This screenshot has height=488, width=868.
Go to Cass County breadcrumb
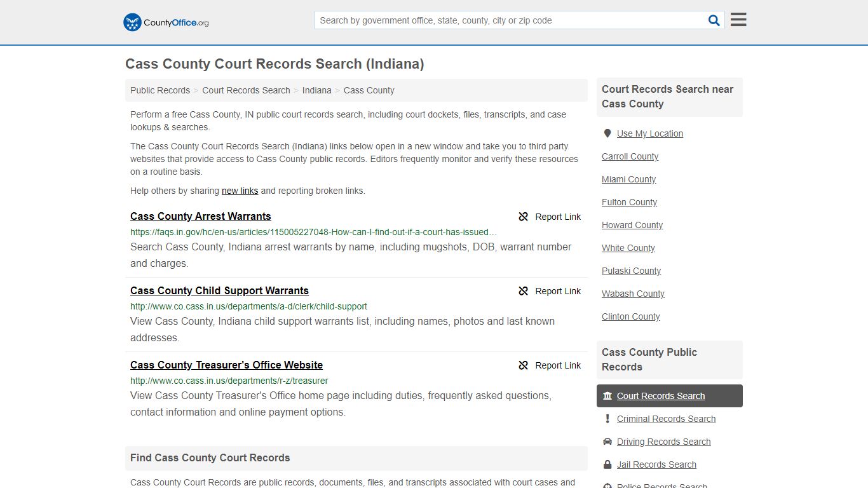click(x=369, y=90)
